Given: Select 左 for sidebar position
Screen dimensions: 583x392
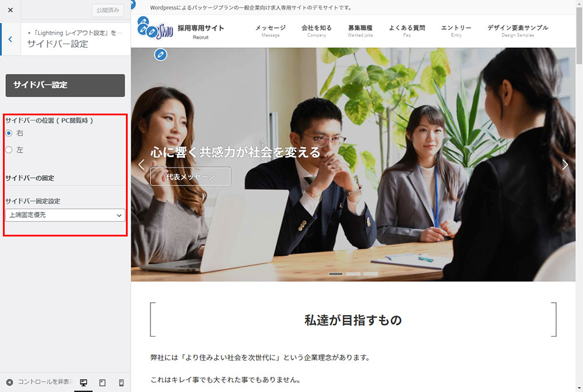Looking at the screenshot, I should (9, 150).
